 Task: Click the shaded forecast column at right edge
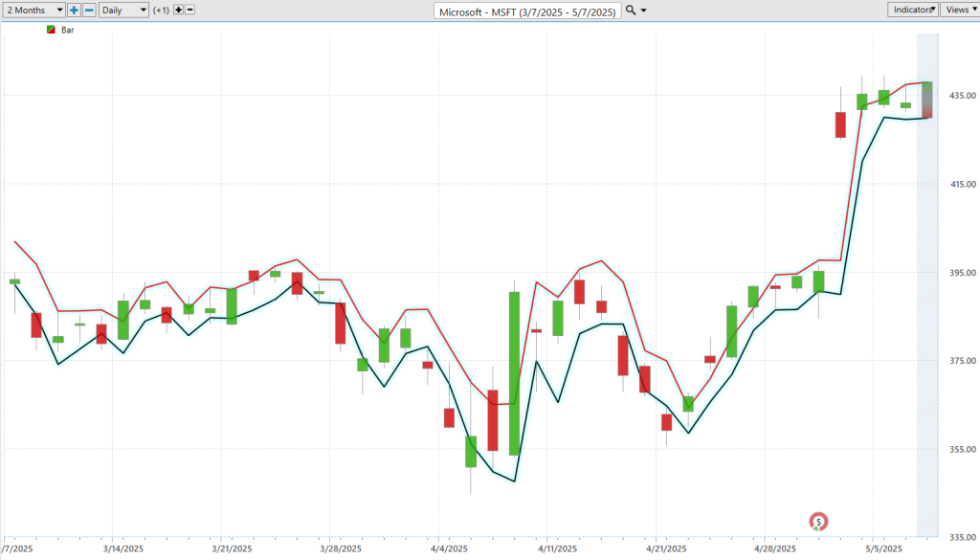click(926, 287)
